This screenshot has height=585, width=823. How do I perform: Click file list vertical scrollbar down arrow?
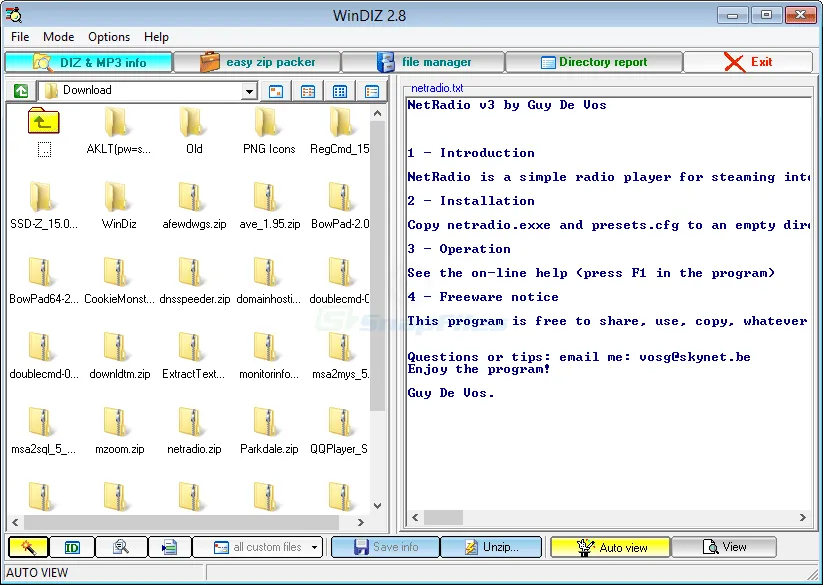377,506
